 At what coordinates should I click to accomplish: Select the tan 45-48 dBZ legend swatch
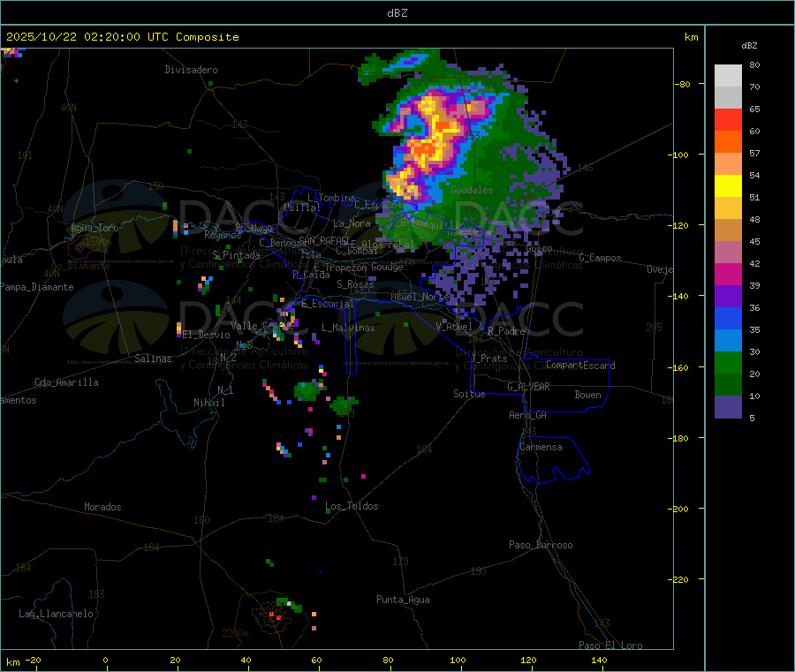(x=728, y=230)
